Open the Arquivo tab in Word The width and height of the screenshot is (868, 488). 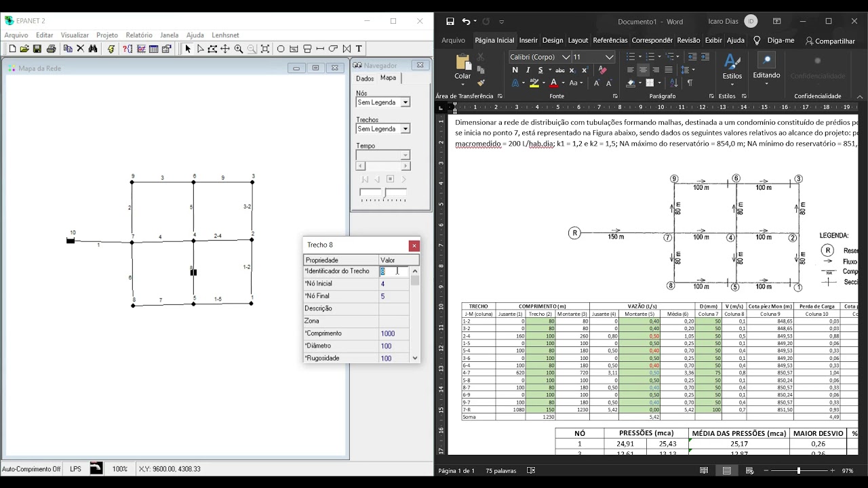pyautogui.click(x=453, y=40)
